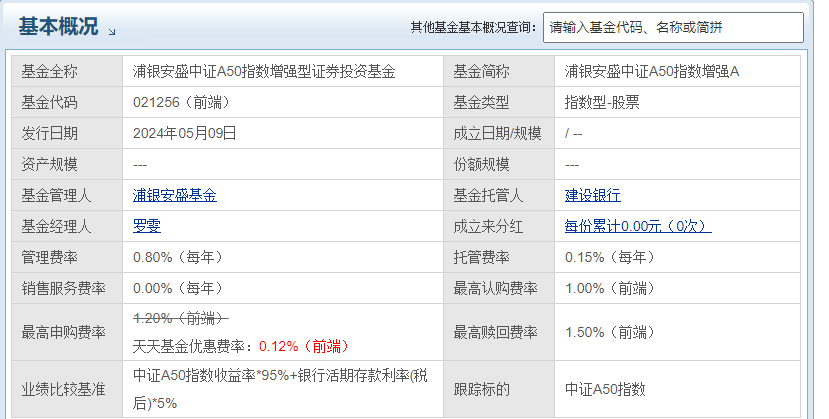
Task: Click the 资产规模 label cell
Action: click(x=67, y=164)
